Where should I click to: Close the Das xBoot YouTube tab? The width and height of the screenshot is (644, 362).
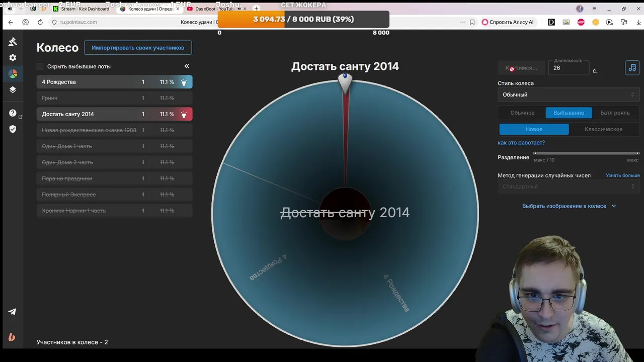point(245,9)
